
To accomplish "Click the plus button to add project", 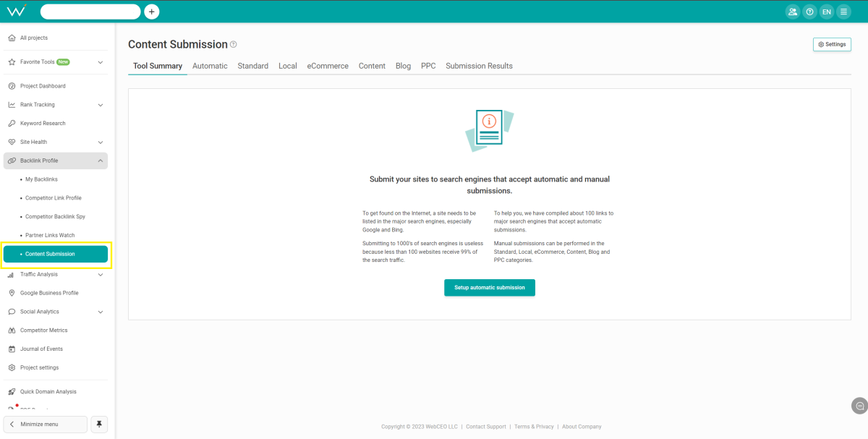I will tap(152, 12).
